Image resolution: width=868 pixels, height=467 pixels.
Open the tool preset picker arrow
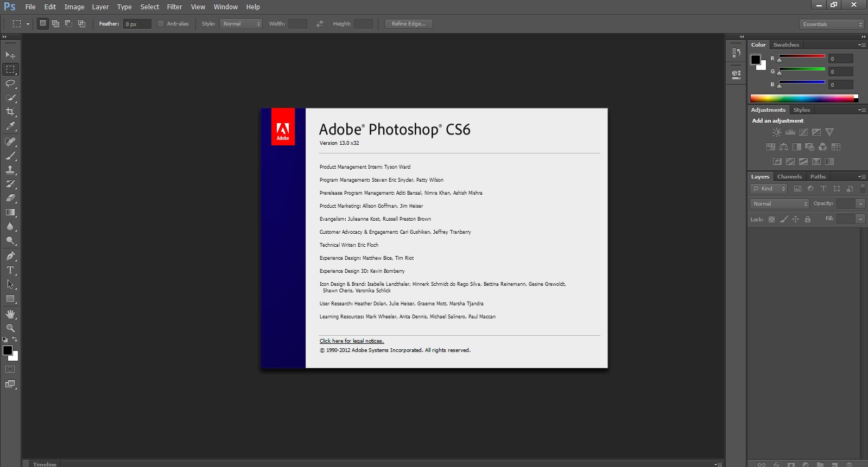pos(28,24)
